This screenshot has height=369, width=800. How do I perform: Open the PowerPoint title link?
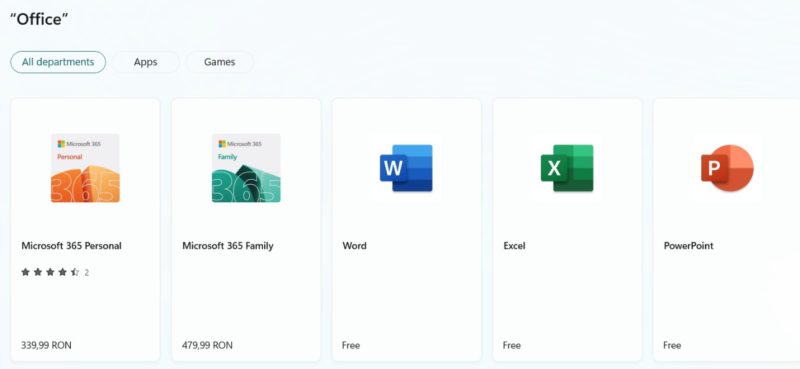pyautogui.click(x=688, y=246)
